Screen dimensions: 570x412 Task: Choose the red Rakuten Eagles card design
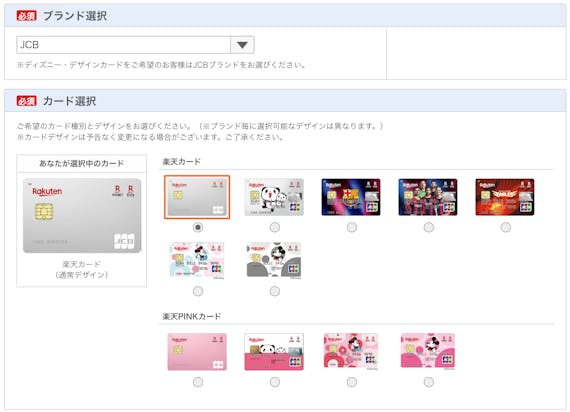click(505, 197)
